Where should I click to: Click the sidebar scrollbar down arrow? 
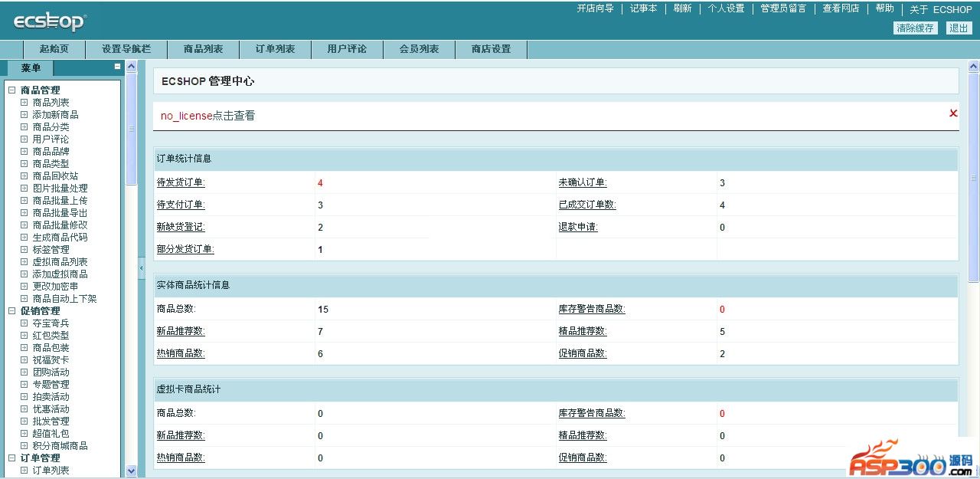(x=131, y=471)
